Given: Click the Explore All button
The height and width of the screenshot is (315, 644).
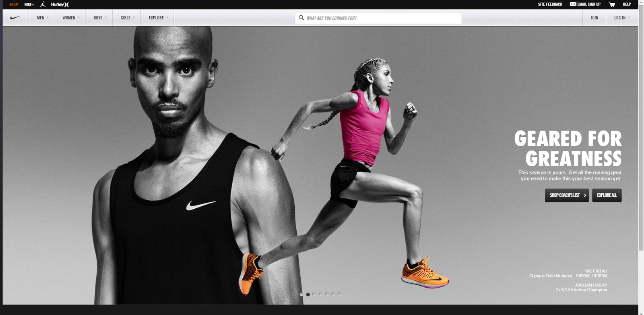Looking at the screenshot, I should pos(607,195).
